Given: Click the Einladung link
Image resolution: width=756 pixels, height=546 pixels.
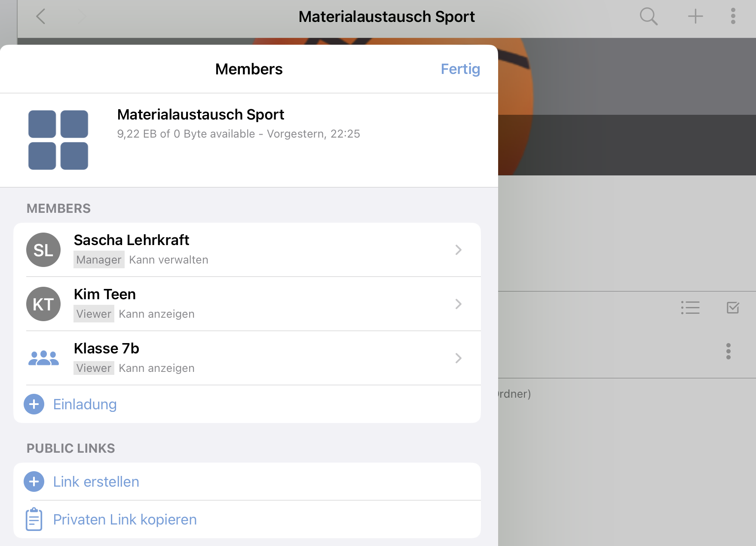Looking at the screenshot, I should pos(85,404).
